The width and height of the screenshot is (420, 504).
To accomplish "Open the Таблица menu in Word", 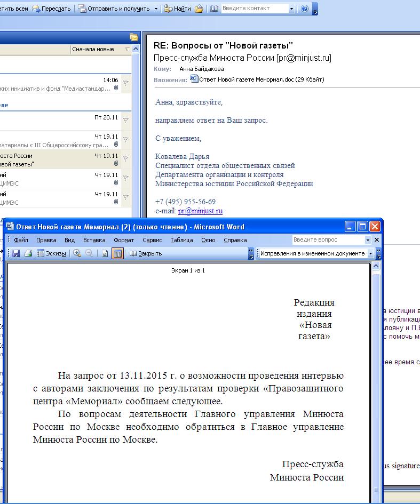I will pyautogui.click(x=181, y=240).
